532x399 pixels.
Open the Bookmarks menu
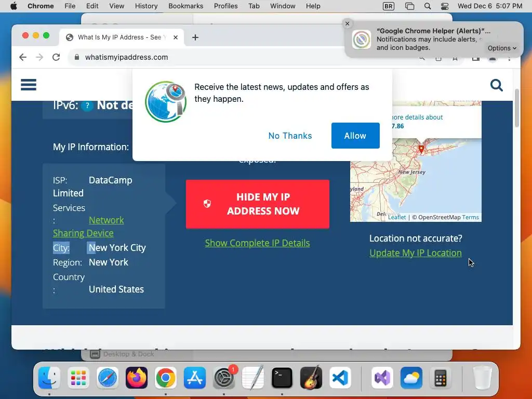coord(186,6)
